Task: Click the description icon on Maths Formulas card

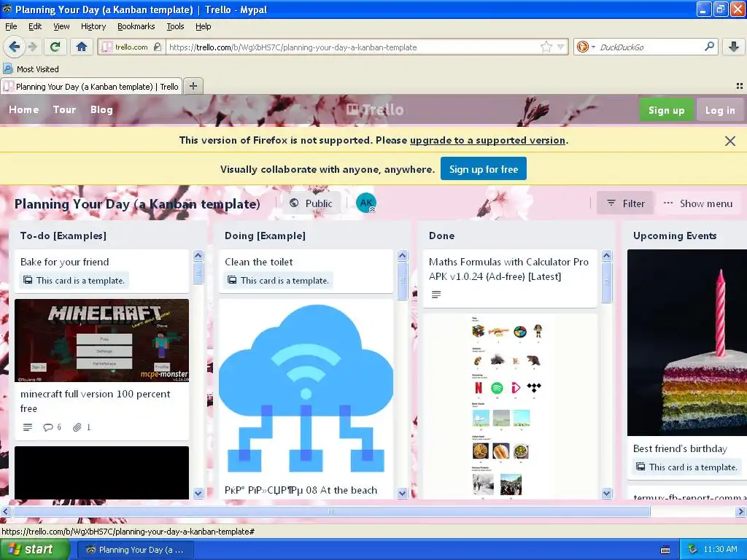Action: (436, 295)
